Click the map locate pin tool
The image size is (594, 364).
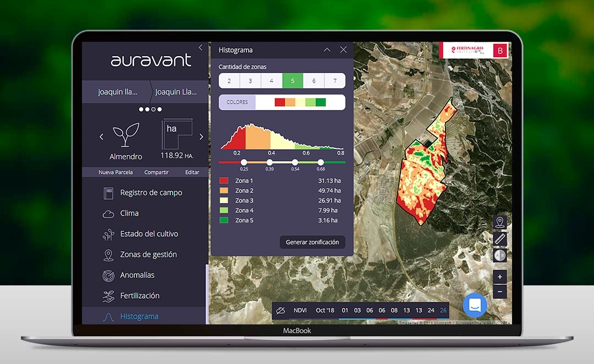pos(499,222)
